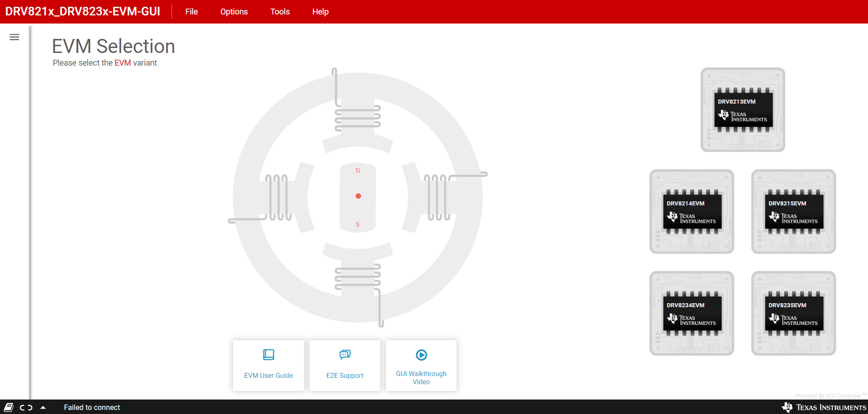The width and height of the screenshot is (868, 414).
Task: Click the E2E Support chat icon
Action: (345, 355)
